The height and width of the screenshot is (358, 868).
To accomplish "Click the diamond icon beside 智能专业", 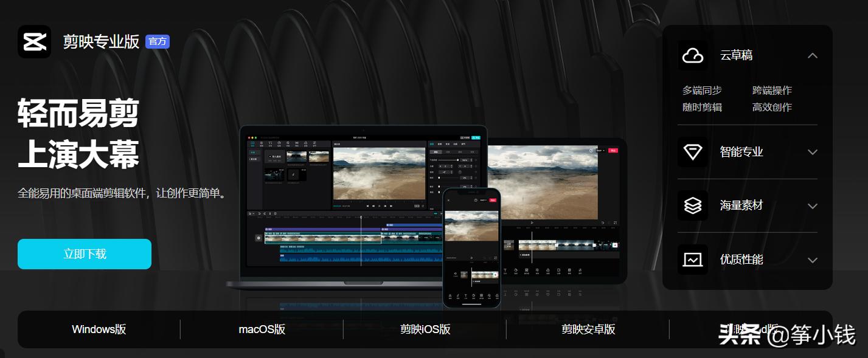I will point(693,152).
